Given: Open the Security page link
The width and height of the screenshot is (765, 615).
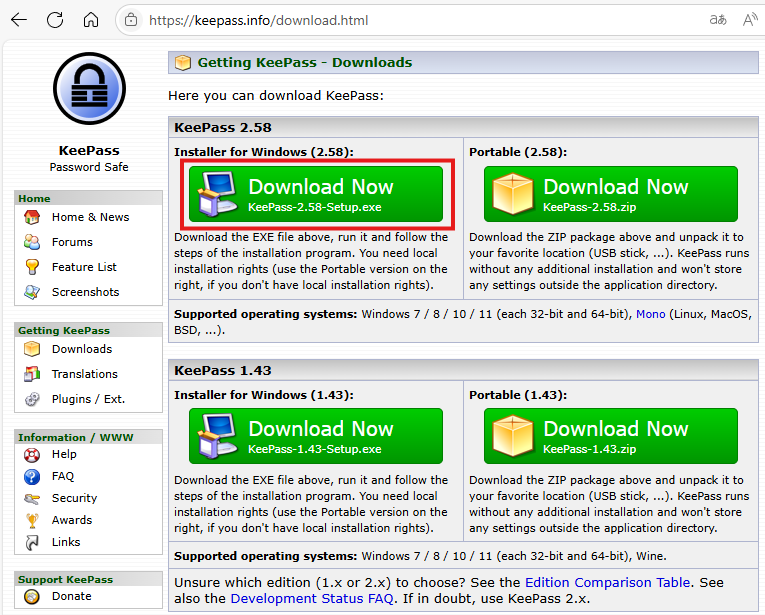Looking at the screenshot, I should (x=74, y=498).
